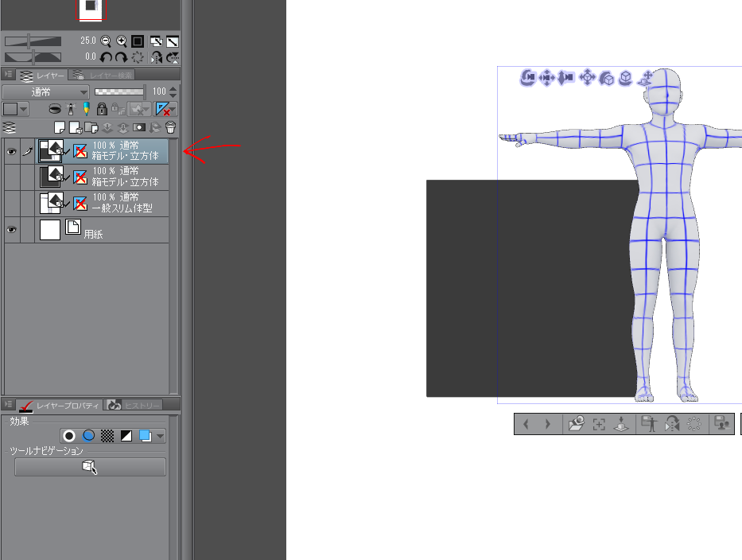Adjust the layer opacity slider
Screen dimensions: 742x560
(x=121, y=91)
